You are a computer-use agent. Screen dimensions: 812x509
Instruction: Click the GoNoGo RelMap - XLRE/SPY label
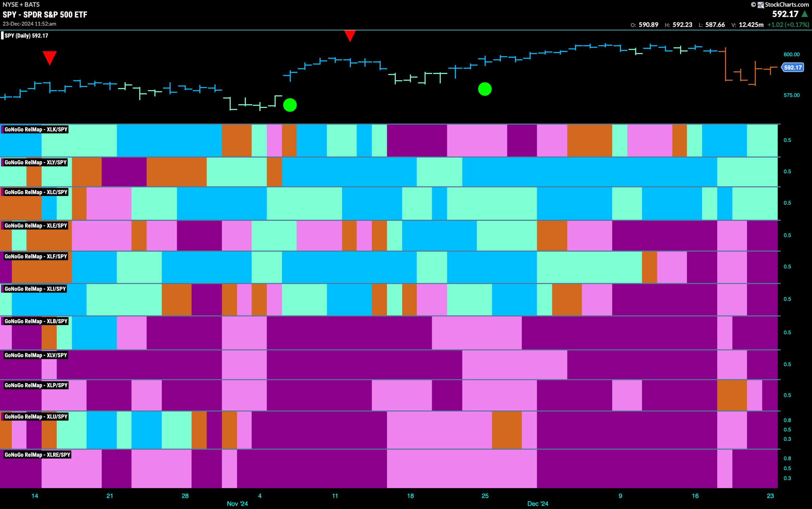[x=37, y=454]
